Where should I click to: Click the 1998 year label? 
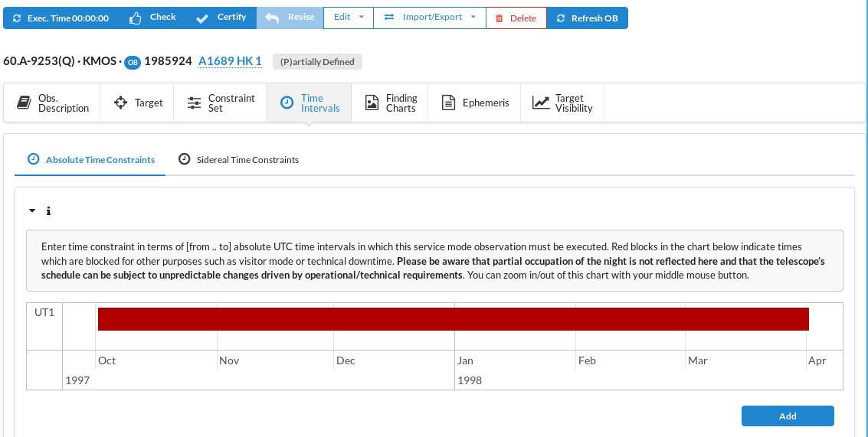pyautogui.click(x=470, y=380)
